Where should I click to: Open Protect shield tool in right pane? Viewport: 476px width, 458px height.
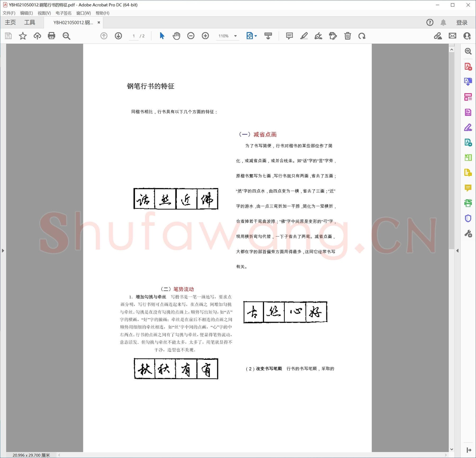point(468,219)
